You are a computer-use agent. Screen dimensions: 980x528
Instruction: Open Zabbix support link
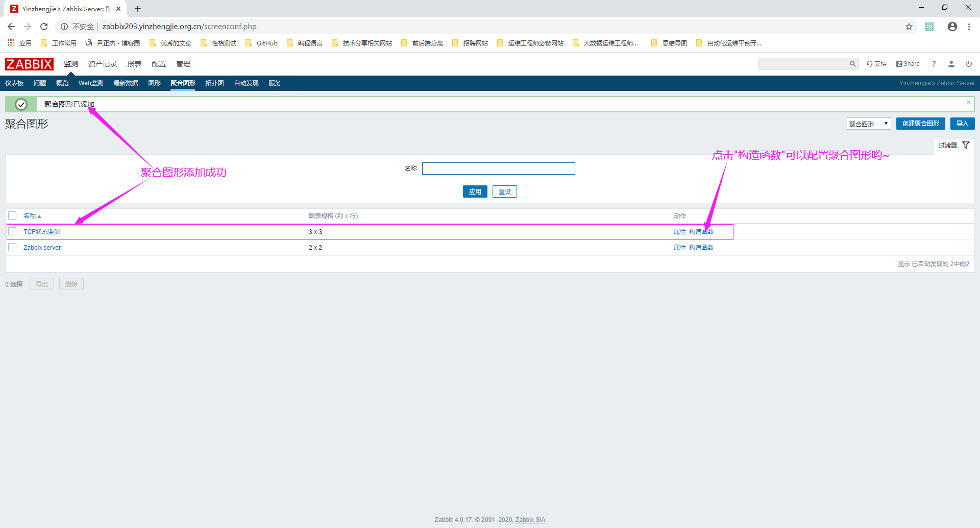tap(876, 64)
